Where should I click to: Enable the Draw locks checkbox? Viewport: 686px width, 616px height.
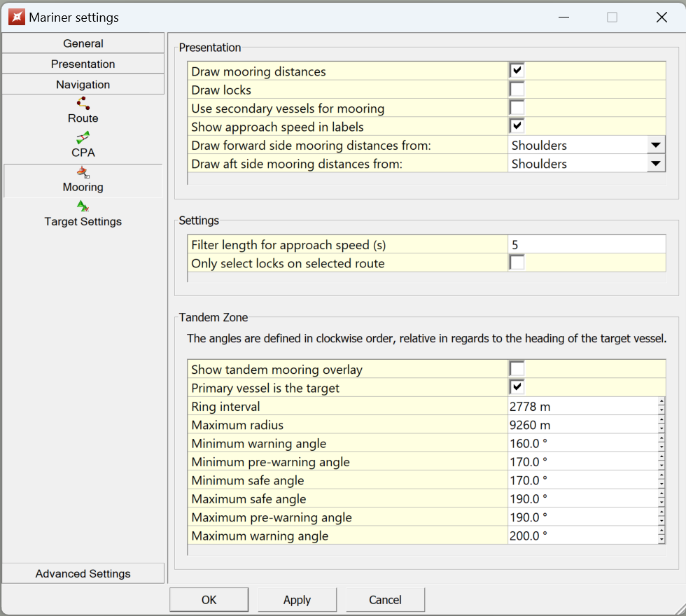tap(517, 90)
